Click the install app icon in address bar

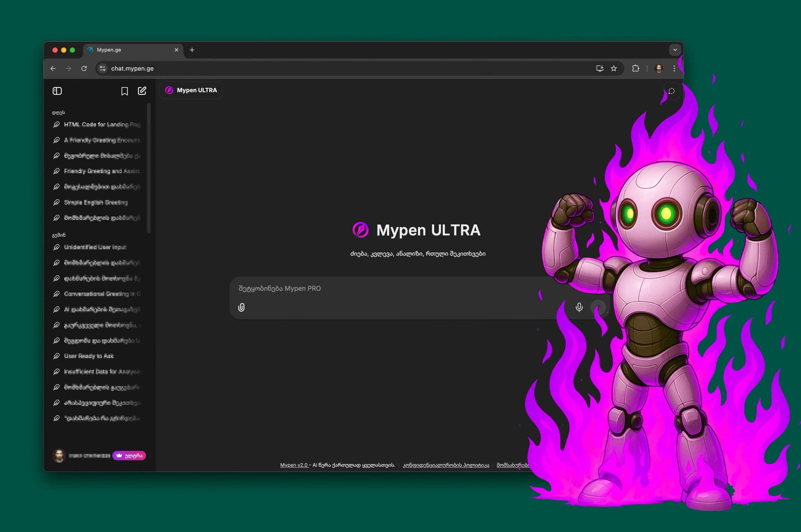coord(600,68)
